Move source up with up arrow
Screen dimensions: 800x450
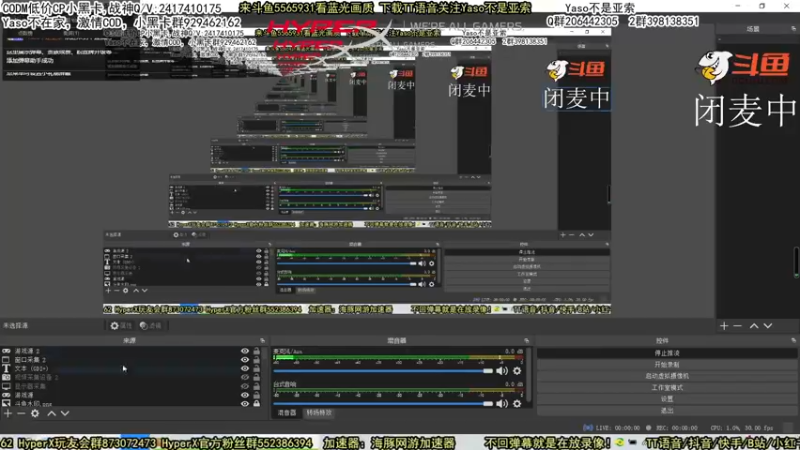click(x=52, y=413)
